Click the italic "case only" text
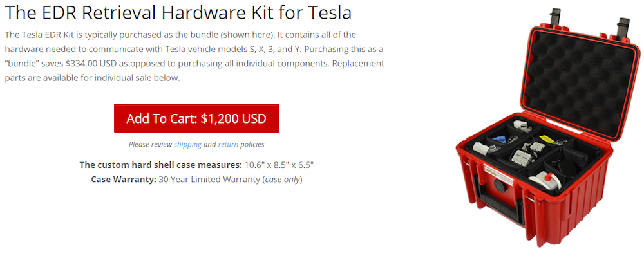644x258 pixels. pos(281,179)
